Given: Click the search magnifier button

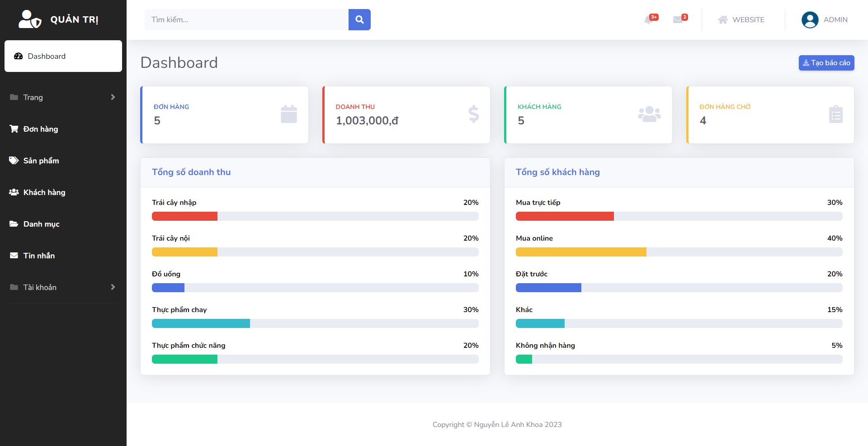Looking at the screenshot, I should [x=359, y=19].
